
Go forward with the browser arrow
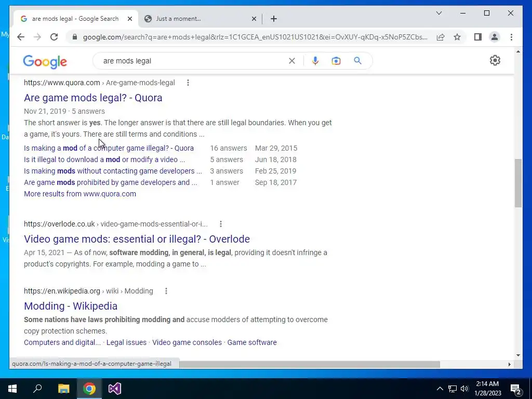(x=37, y=37)
